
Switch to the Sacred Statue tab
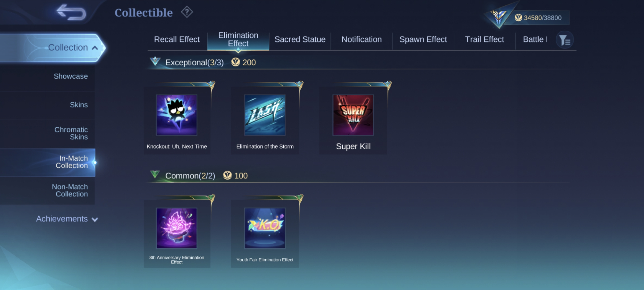300,39
